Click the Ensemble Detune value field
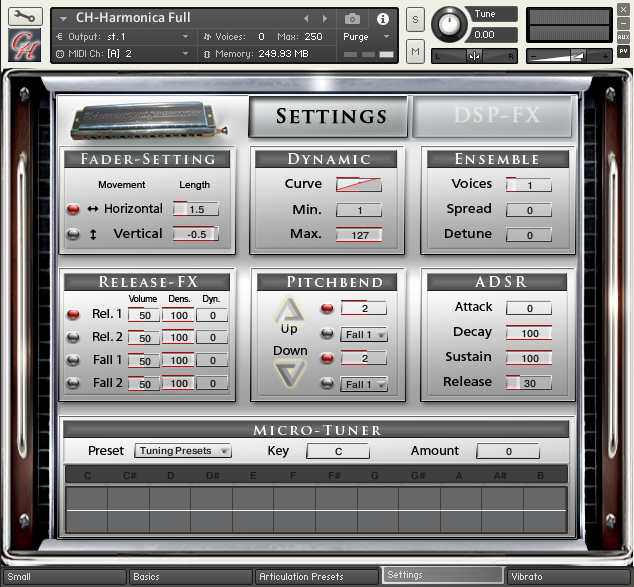The height and width of the screenshot is (587, 634). (x=529, y=235)
